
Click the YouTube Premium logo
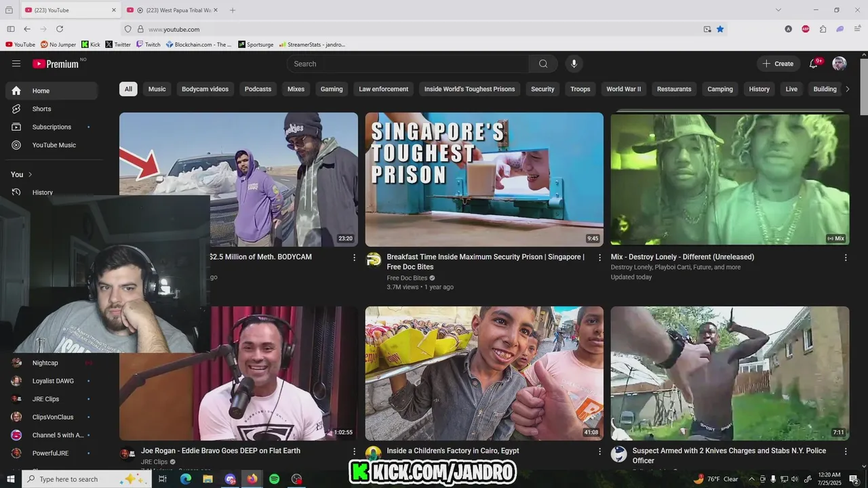click(56, 64)
